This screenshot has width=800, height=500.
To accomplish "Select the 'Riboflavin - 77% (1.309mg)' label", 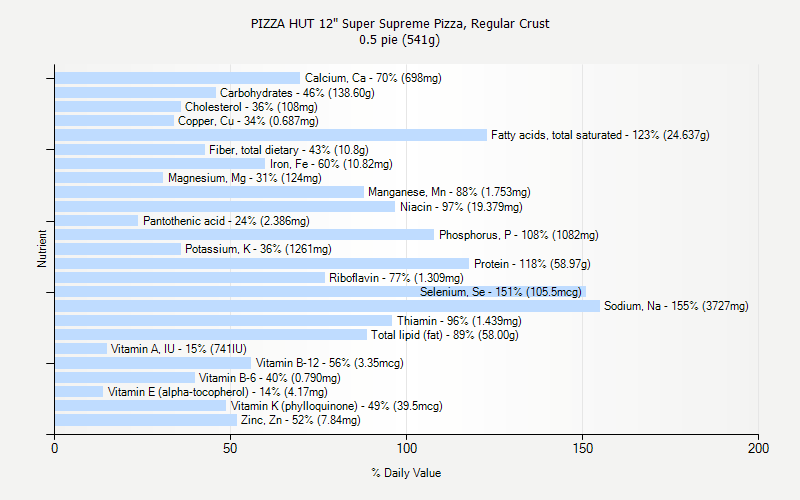I will tap(396, 278).
